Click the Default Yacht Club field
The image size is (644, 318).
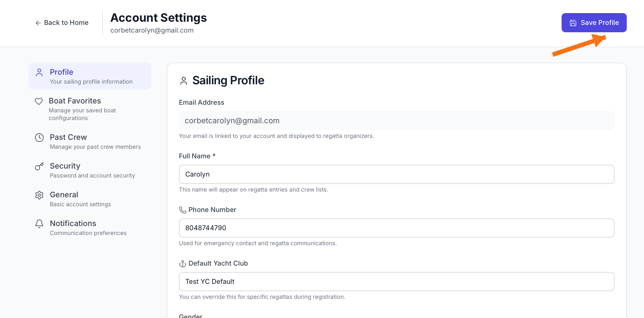click(x=396, y=282)
